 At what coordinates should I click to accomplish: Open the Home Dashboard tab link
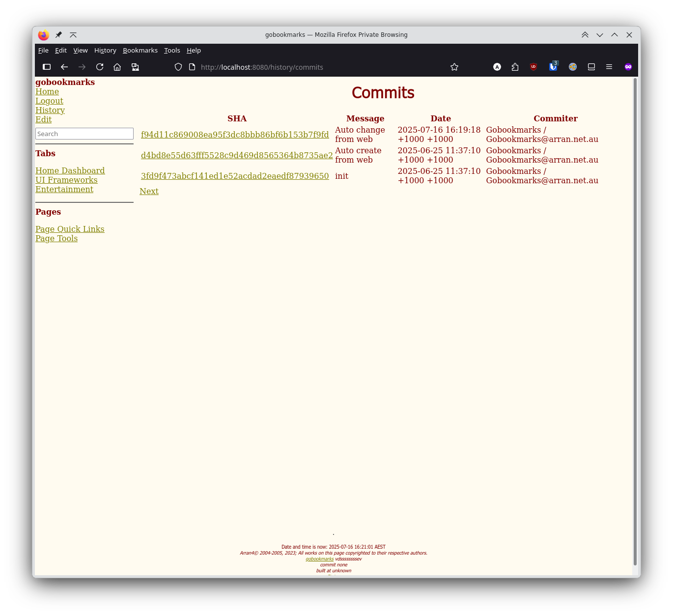point(70,170)
